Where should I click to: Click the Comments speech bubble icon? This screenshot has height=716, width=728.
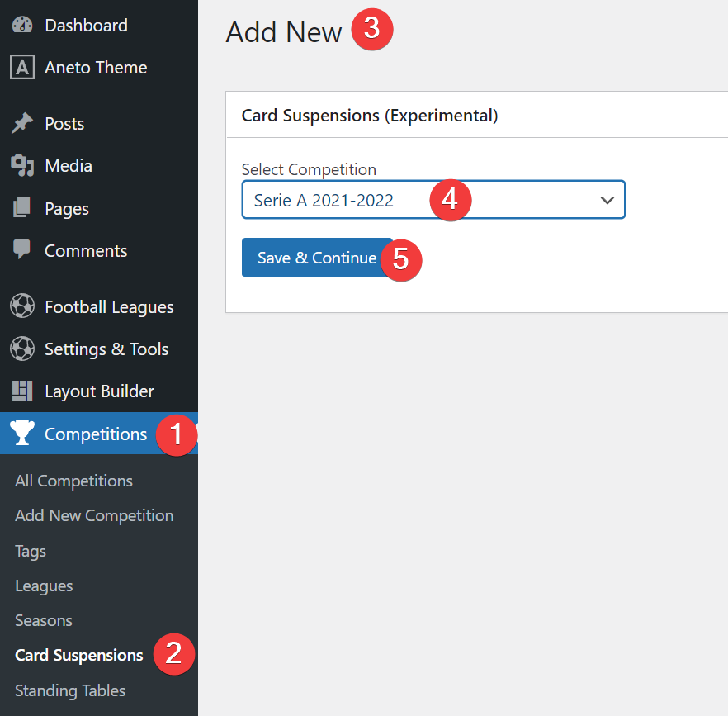pyautogui.click(x=21, y=250)
